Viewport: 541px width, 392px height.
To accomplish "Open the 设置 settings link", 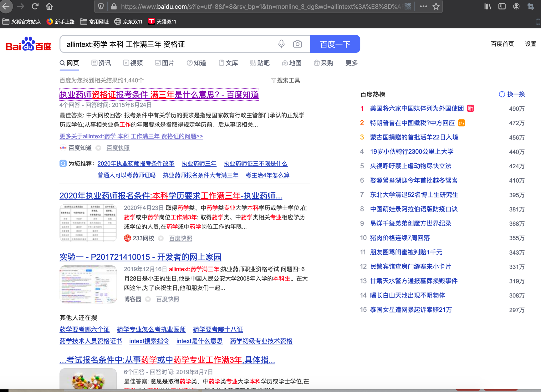I will [x=530, y=44].
